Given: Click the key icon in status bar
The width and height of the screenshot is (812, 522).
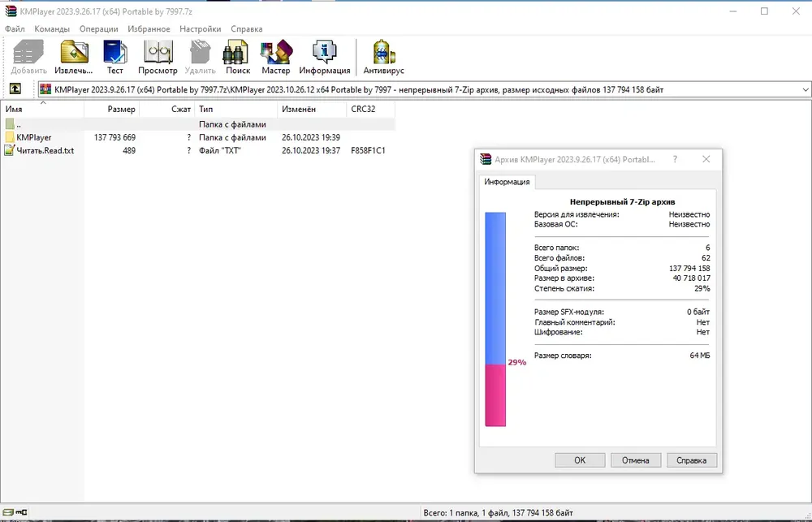Looking at the screenshot, I should [x=21, y=513].
